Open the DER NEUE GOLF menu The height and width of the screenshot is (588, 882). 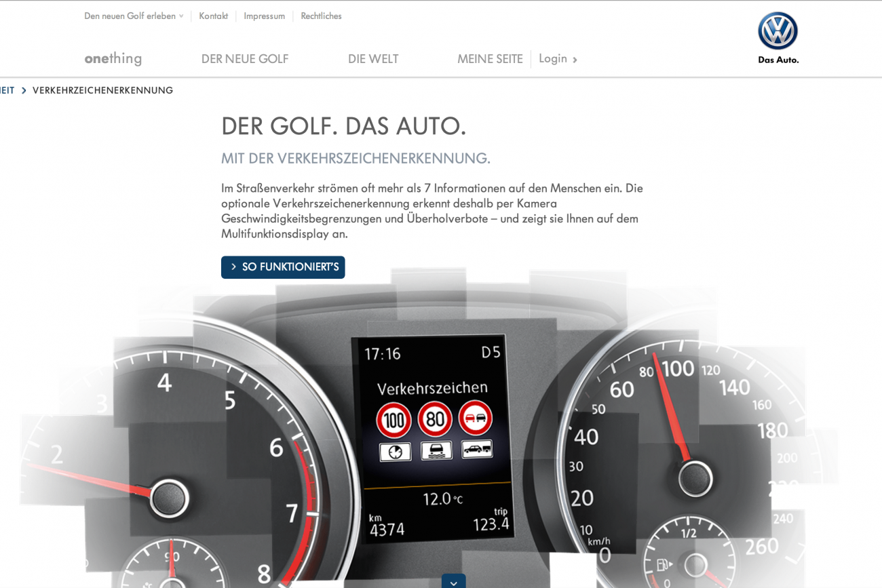point(245,59)
